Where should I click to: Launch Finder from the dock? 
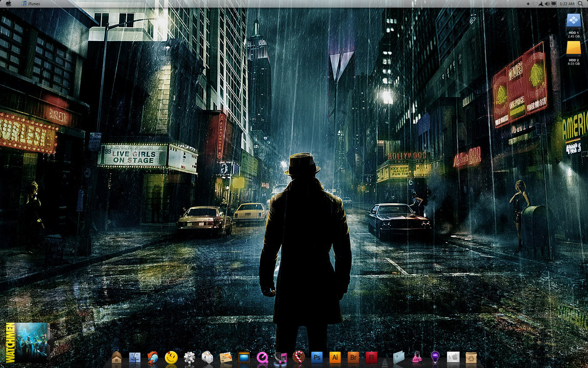pos(135,357)
